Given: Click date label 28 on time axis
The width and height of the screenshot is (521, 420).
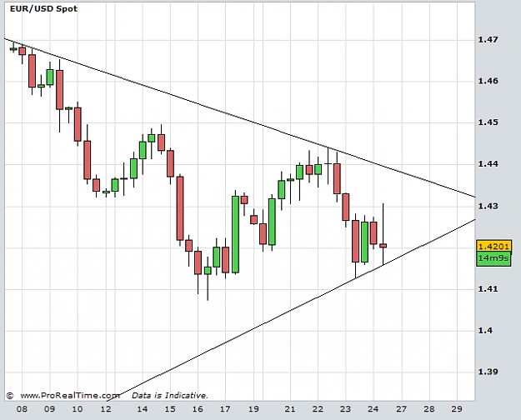Looking at the screenshot, I should 429,408.
